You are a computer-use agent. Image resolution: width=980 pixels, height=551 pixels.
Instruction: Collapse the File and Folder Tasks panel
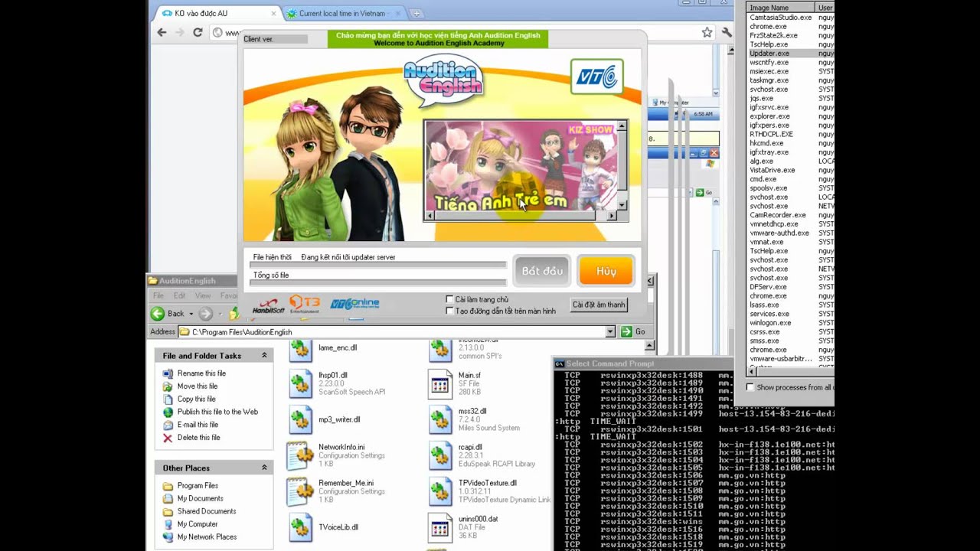[264, 355]
